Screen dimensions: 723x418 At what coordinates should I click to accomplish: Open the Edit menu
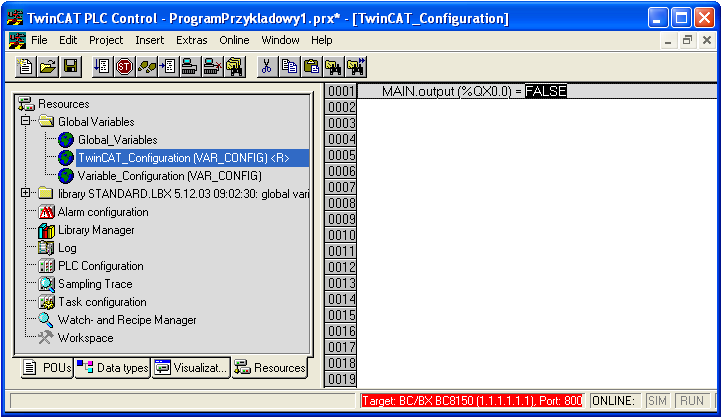(x=68, y=41)
